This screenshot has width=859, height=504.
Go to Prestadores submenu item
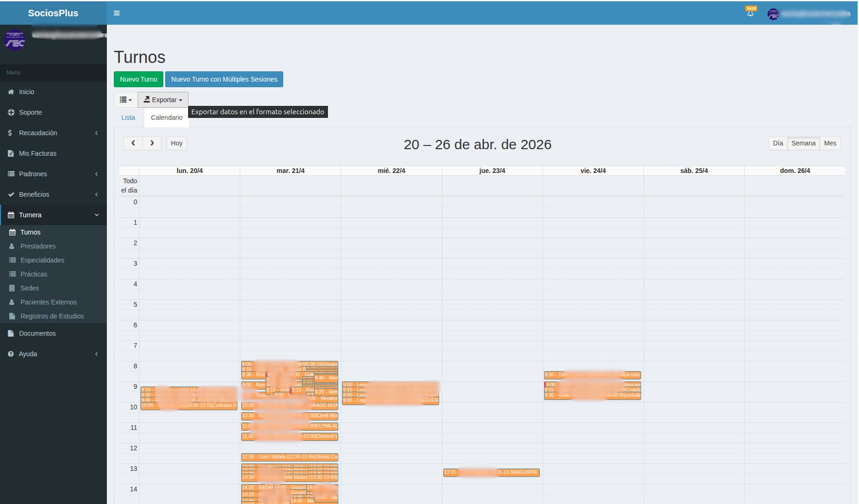click(38, 246)
